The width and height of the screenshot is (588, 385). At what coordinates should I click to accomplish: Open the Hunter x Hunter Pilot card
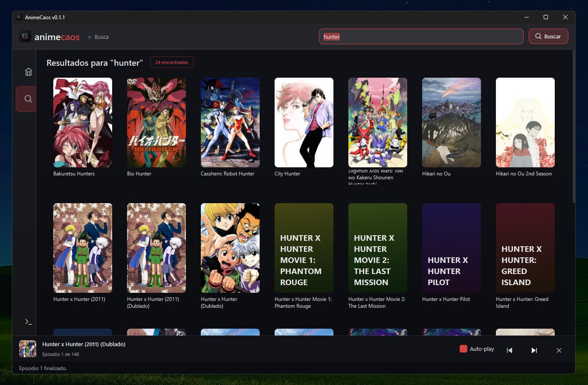pyautogui.click(x=451, y=248)
